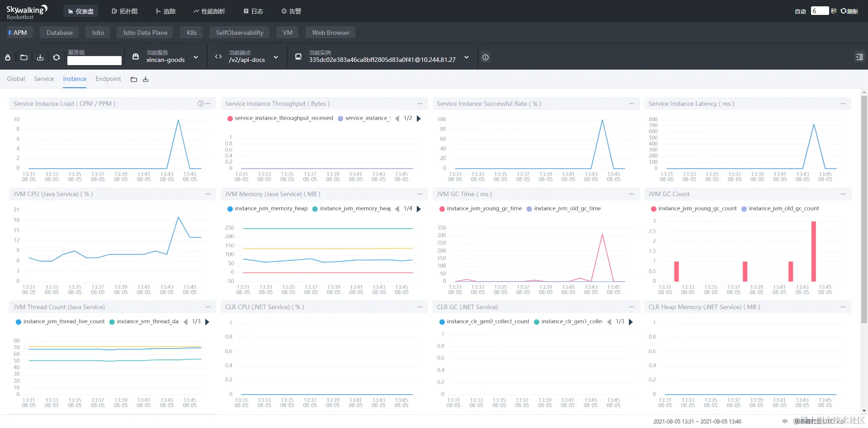Click the 刷新 refresh button

849,11
